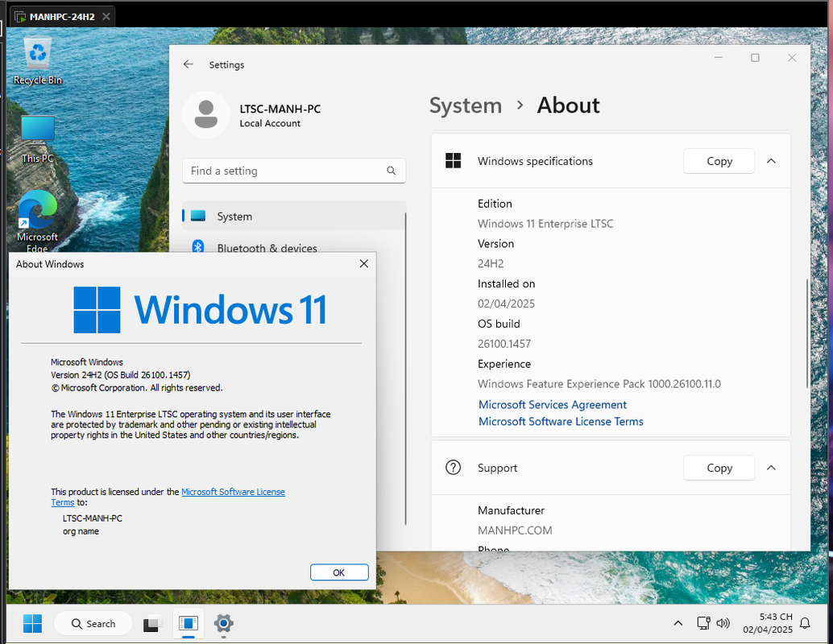The width and height of the screenshot is (833, 644).
Task: Click the System breadcrumb in the header
Action: (x=466, y=105)
